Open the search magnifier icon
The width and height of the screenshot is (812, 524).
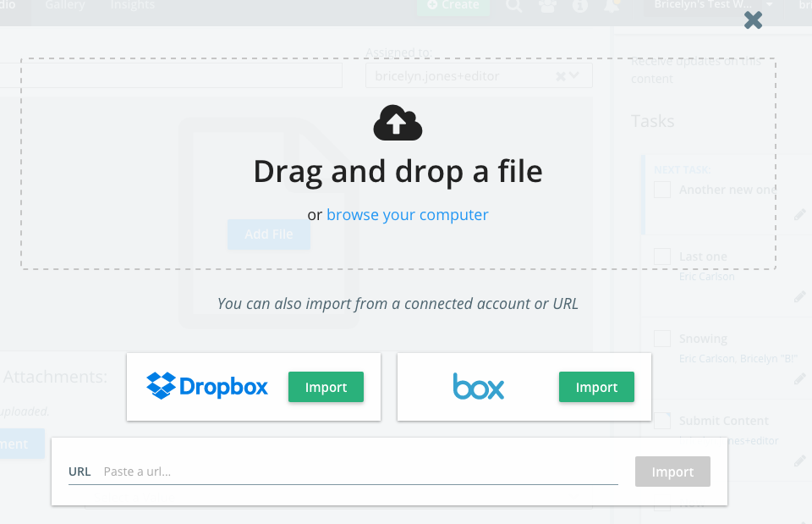pos(513,6)
